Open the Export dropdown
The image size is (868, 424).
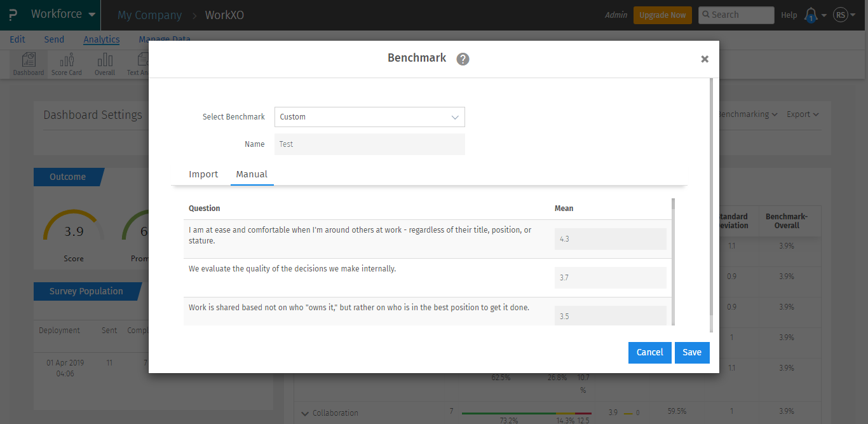point(803,114)
